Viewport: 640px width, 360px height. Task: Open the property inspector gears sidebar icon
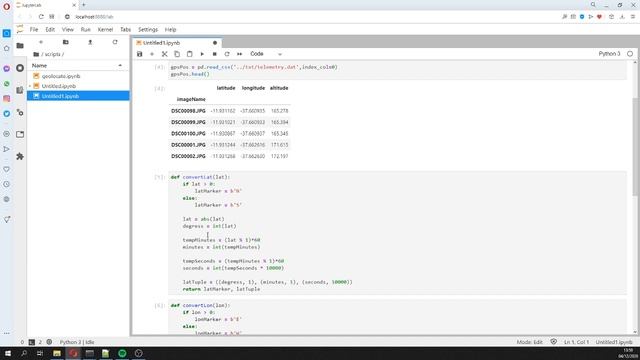point(20,112)
